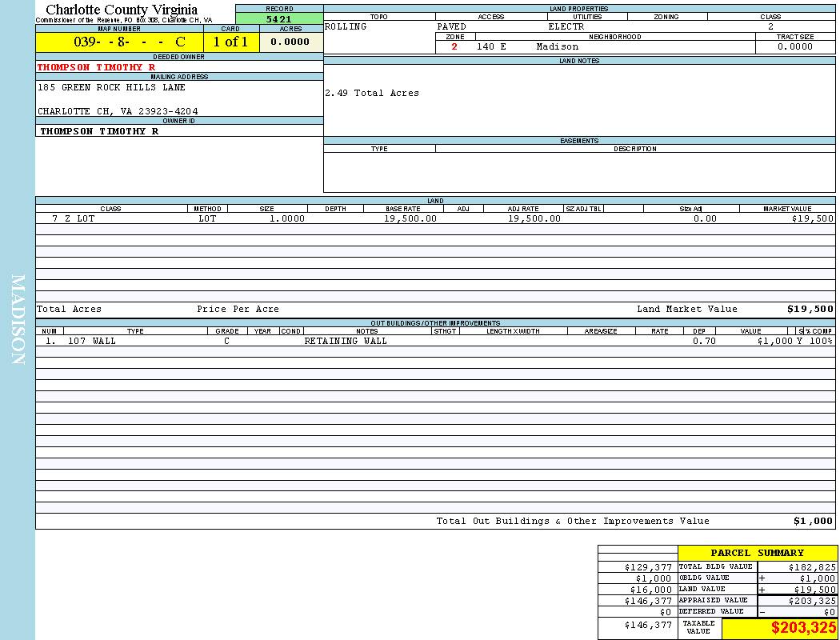
Task: Select the red deeded owner name
Action: 96,67
